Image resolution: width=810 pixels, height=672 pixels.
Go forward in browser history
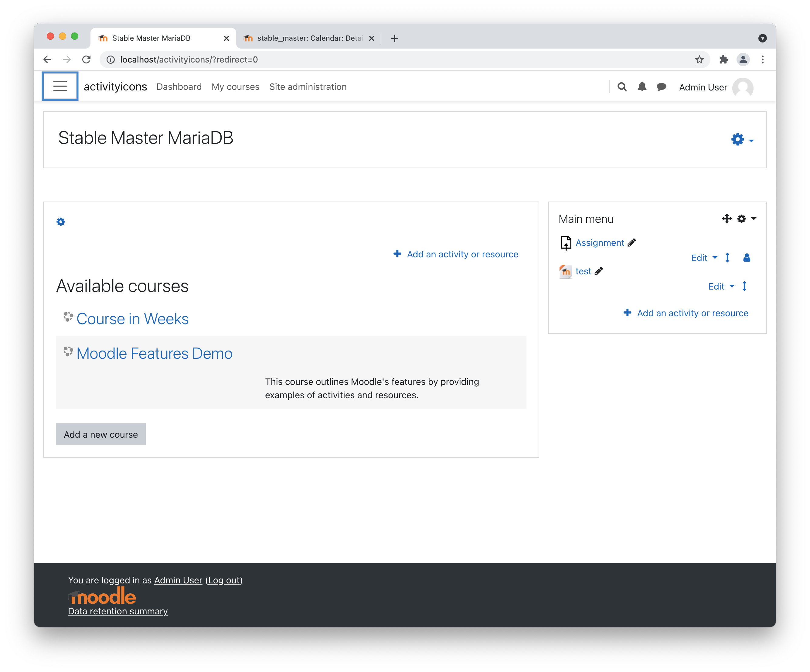click(67, 59)
